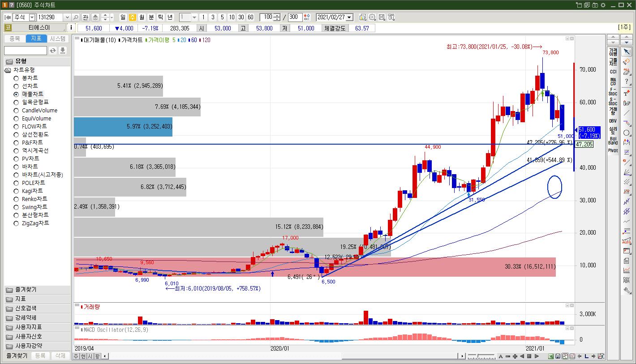Image resolution: width=636 pixels, height=364 pixels.
Task: Click the Excel export icon in bottom bar
Action: point(551,356)
